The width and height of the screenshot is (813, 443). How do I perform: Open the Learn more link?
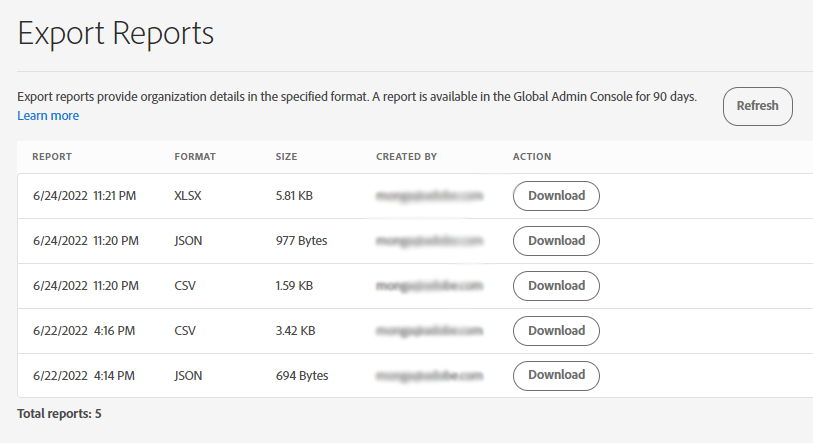(48, 116)
